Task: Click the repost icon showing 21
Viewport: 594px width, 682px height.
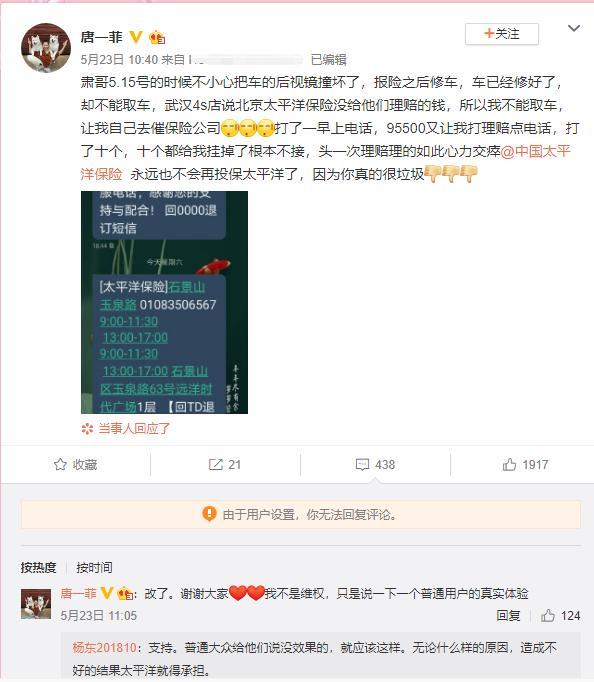Action: coord(215,465)
